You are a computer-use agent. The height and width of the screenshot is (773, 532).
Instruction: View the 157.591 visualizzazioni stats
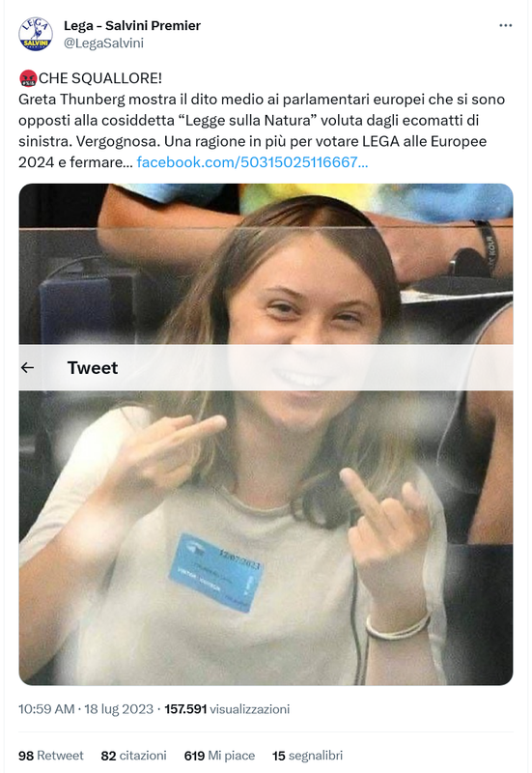coord(227,709)
